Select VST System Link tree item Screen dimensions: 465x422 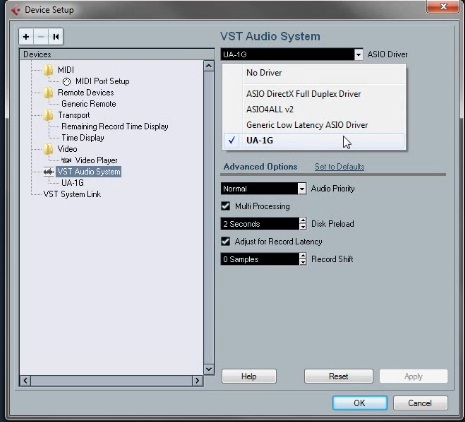click(72, 194)
